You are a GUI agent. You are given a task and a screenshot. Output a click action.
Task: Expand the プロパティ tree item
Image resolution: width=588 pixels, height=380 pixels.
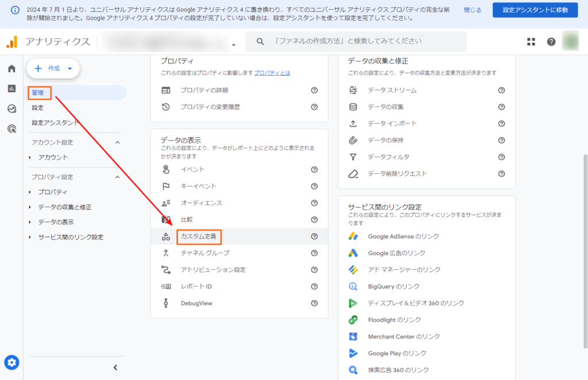tap(30, 192)
